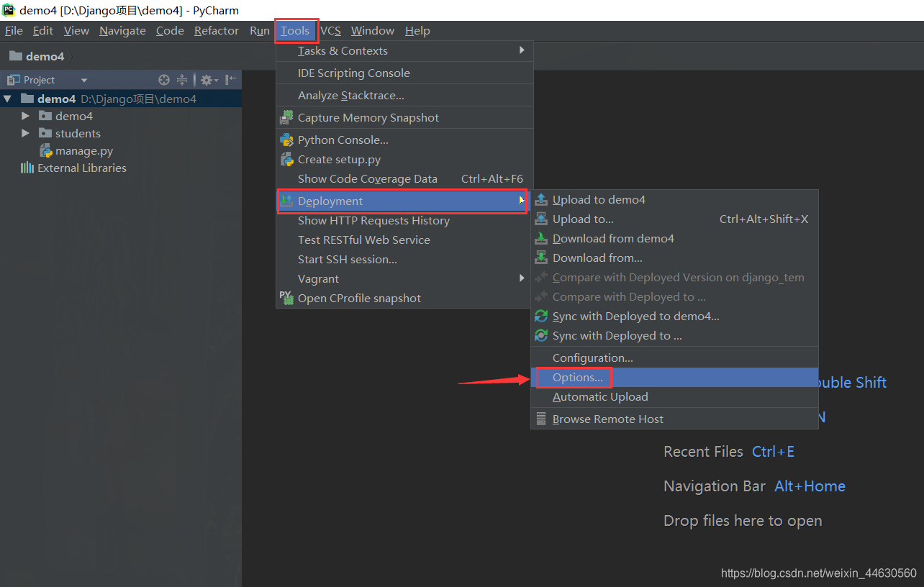
Task: Open the Run menu
Action: [x=260, y=30]
